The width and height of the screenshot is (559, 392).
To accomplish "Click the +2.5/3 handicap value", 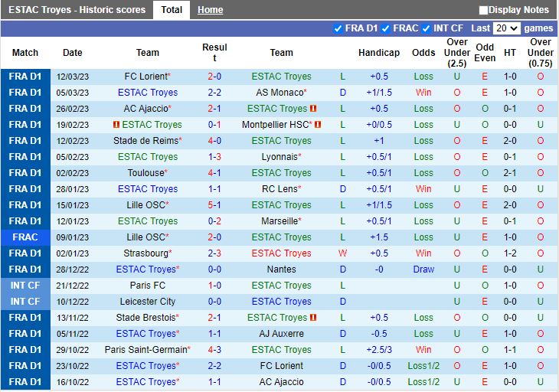I will (x=379, y=349).
